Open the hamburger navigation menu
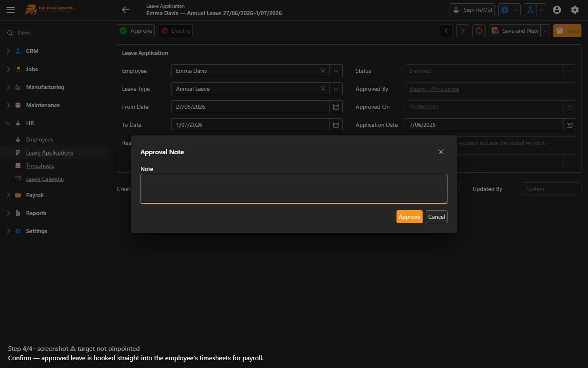This screenshot has height=368, width=588. coord(11,10)
